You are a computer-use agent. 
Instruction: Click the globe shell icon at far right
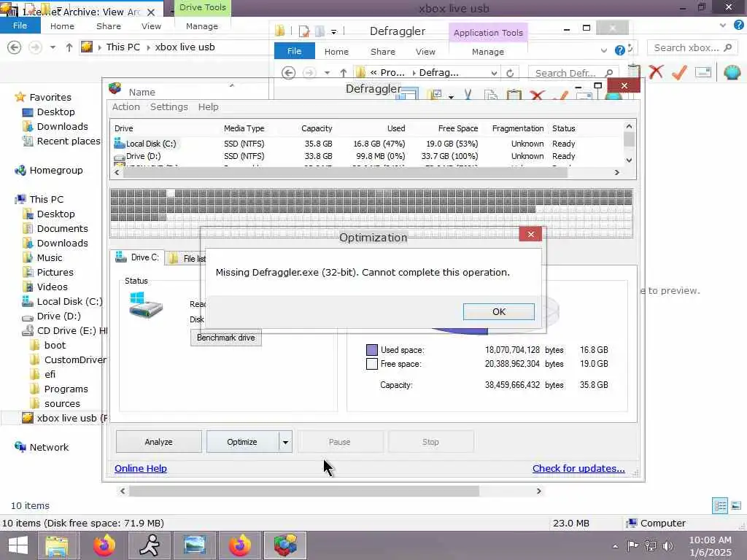coord(732,72)
